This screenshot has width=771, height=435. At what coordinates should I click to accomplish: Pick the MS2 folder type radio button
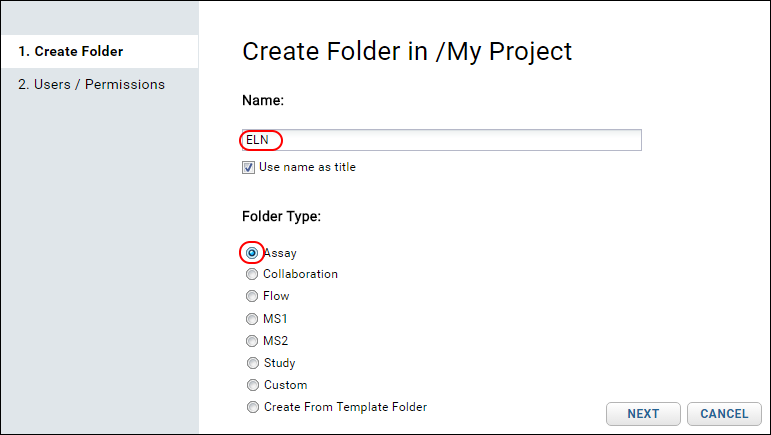252,341
